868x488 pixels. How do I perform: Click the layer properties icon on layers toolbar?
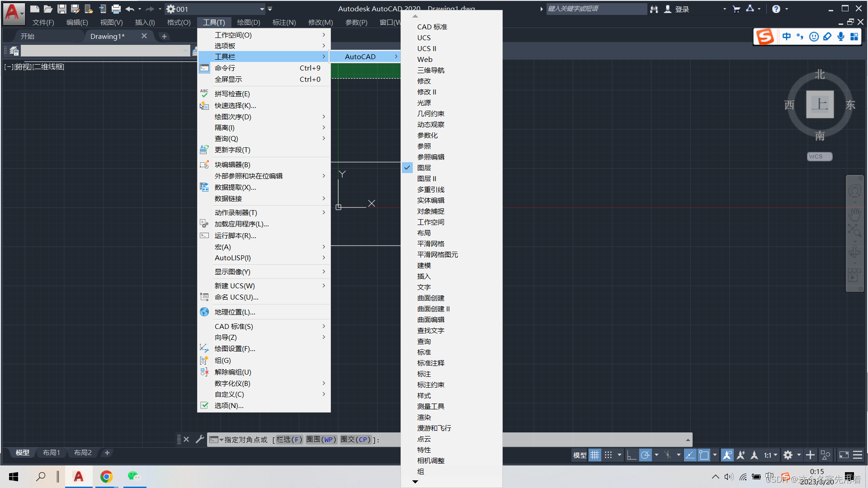click(14, 51)
